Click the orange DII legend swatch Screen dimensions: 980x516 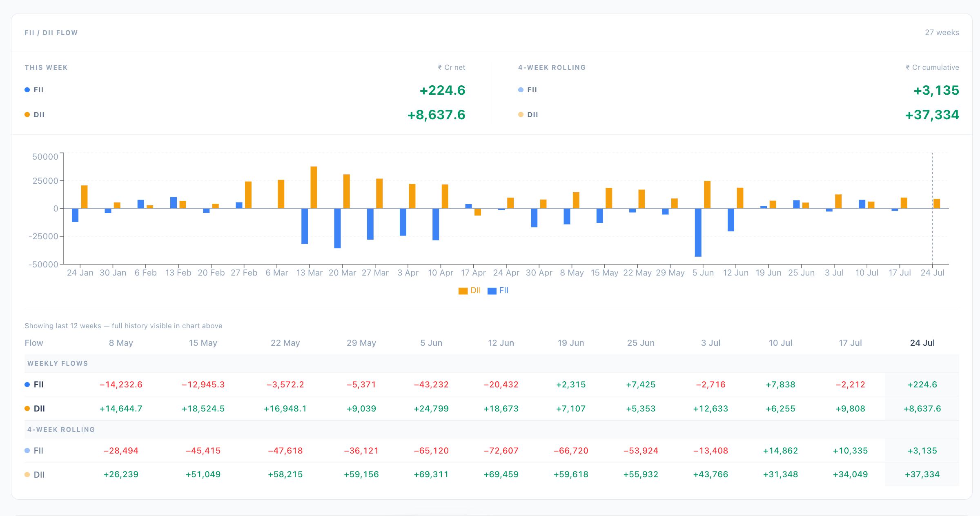pyautogui.click(x=463, y=291)
